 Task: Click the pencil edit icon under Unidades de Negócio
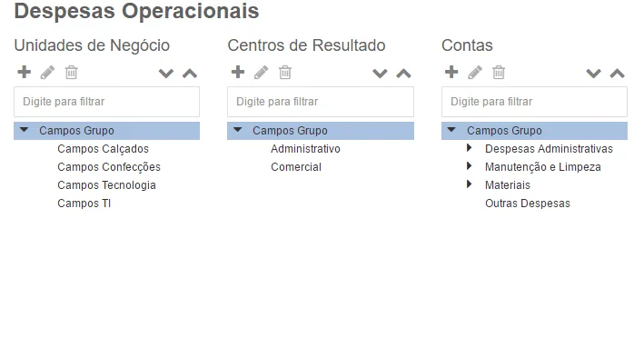pyautogui.click(x=47, y=73)
